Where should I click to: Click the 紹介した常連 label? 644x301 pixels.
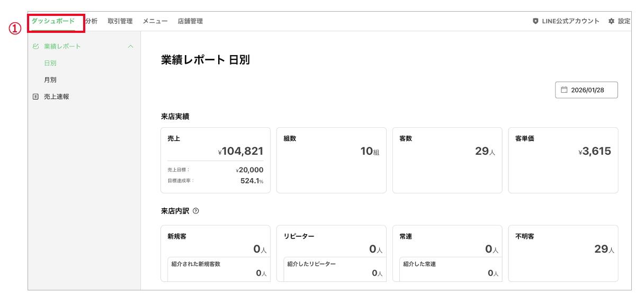pyautogui.click(x=419, y=264)
